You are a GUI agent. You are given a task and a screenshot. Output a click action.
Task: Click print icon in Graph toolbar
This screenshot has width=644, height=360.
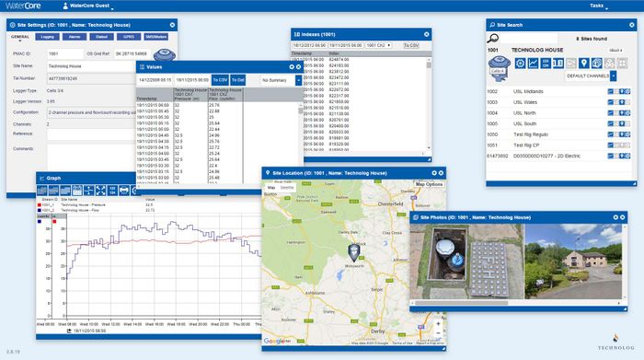(124, 191)
